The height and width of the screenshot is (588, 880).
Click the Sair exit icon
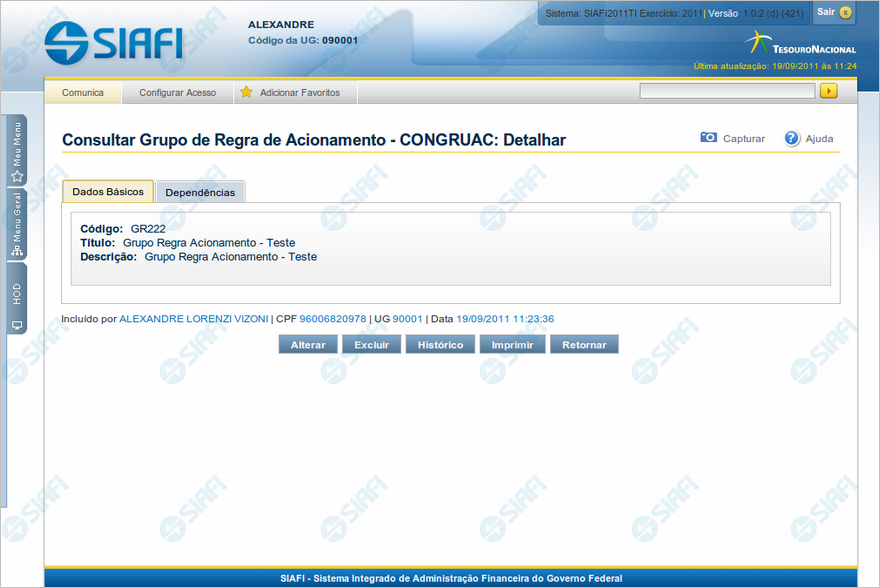pyautogui.click(x=845, y=12)
